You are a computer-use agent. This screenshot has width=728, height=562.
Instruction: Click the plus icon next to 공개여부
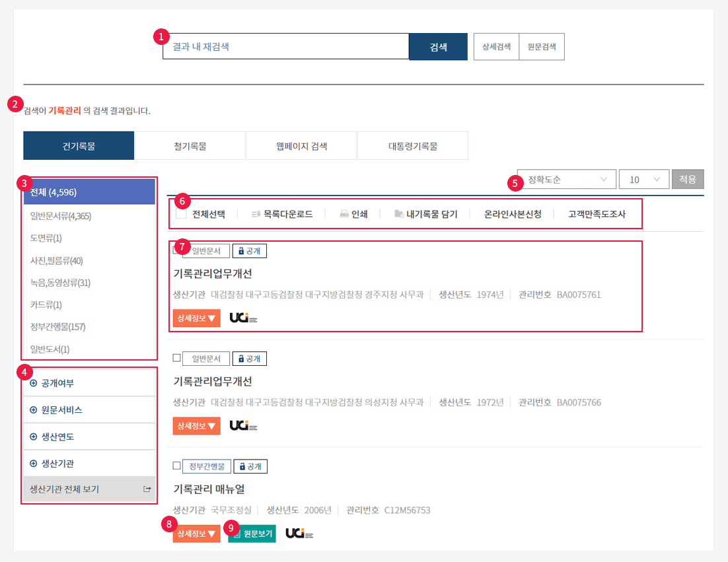[34, 383]
